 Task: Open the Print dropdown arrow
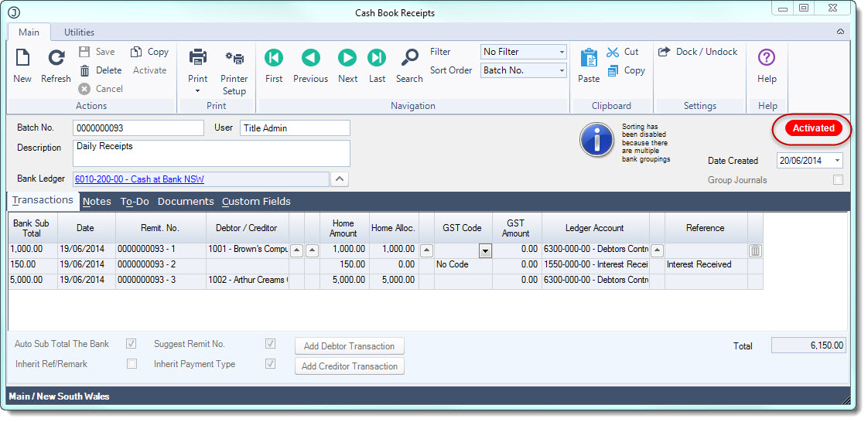point(197,90)
